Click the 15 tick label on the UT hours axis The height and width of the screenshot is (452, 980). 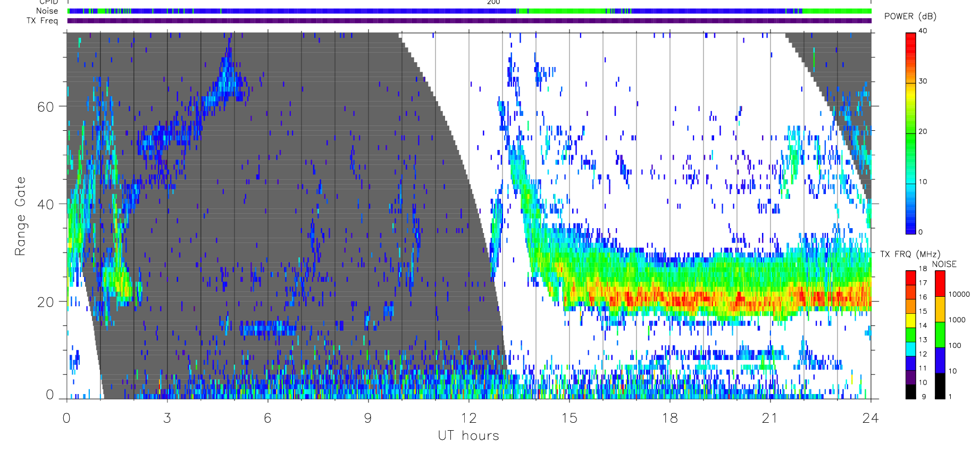click(x=569, y=418)
